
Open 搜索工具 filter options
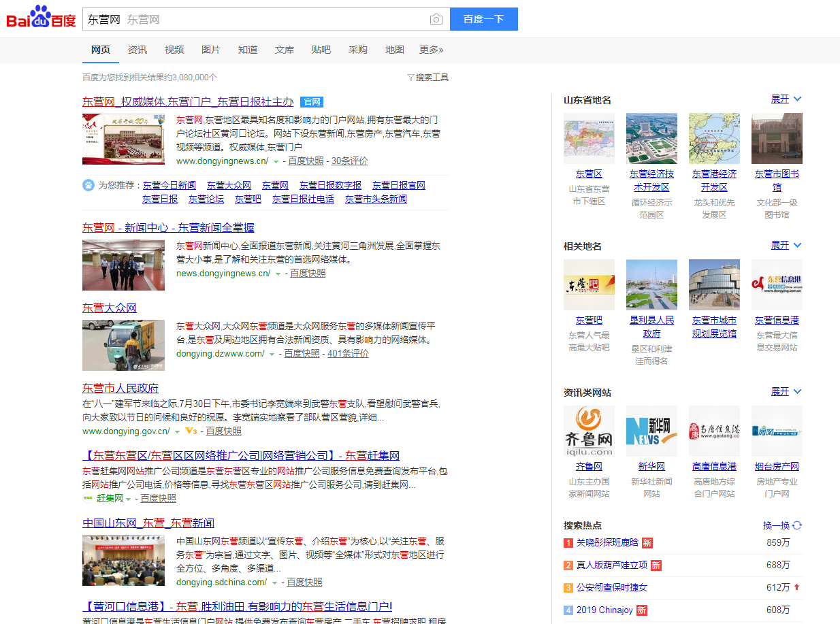427,78
